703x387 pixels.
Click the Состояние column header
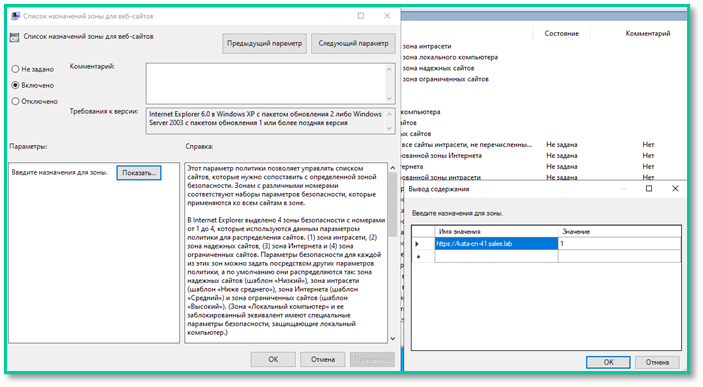tap(561, 34)
